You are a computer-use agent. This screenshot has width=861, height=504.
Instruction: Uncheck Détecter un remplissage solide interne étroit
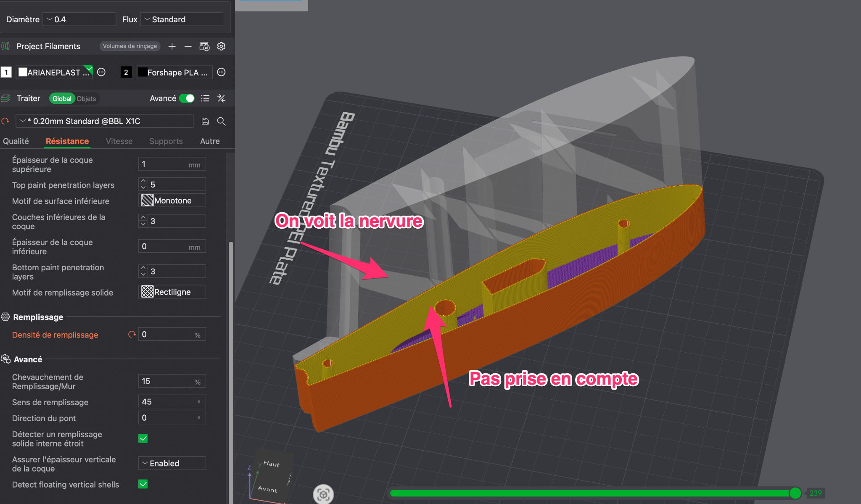pyautogui.click(x=143, y=438)
